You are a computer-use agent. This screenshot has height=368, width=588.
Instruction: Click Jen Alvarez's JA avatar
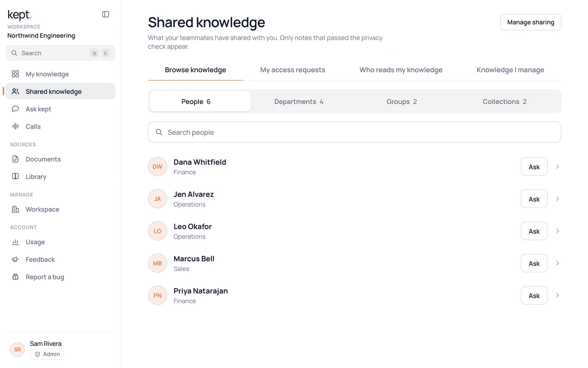pos(158,199)
